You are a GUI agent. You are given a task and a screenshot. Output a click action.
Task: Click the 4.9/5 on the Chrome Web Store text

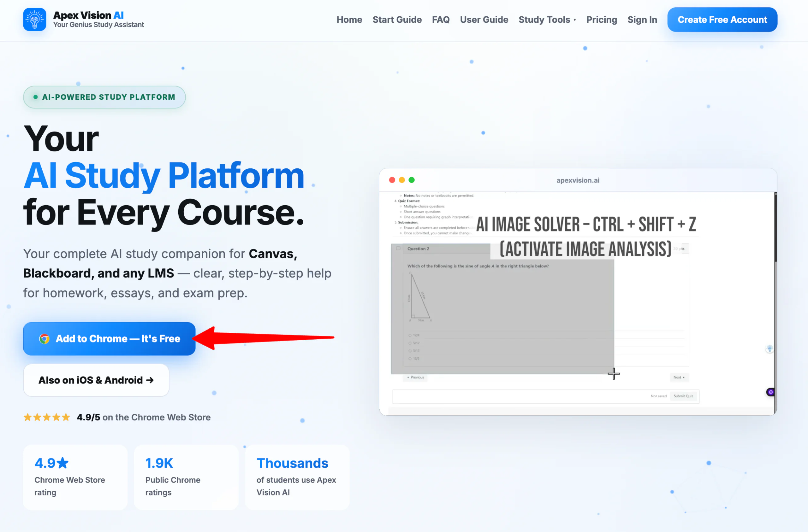144,417
